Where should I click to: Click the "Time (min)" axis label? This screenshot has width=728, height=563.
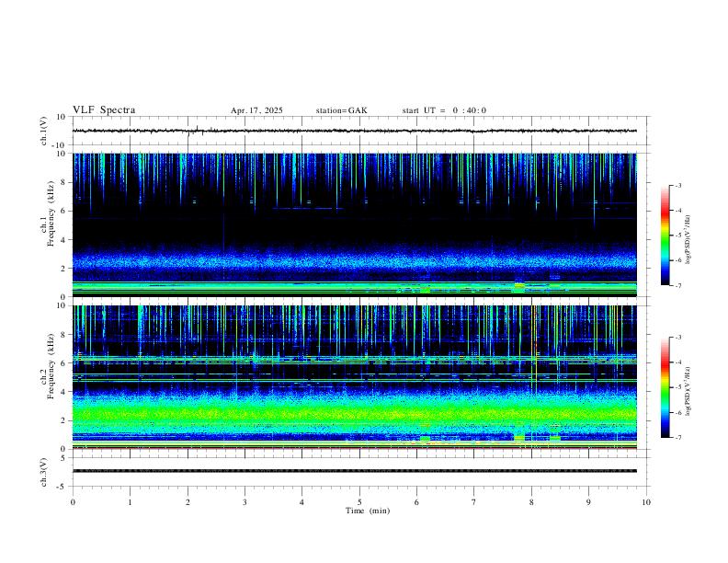pos(368,511)
